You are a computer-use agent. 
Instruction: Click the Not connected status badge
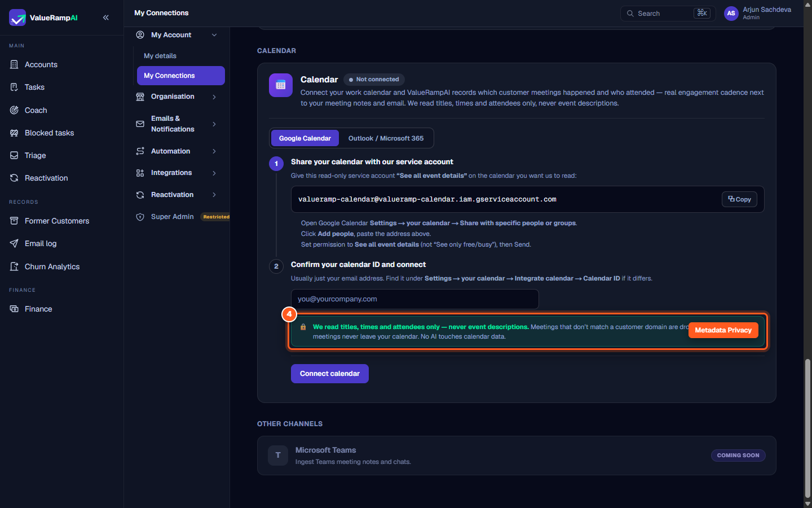pyautogui.click(x=374, y=80)
